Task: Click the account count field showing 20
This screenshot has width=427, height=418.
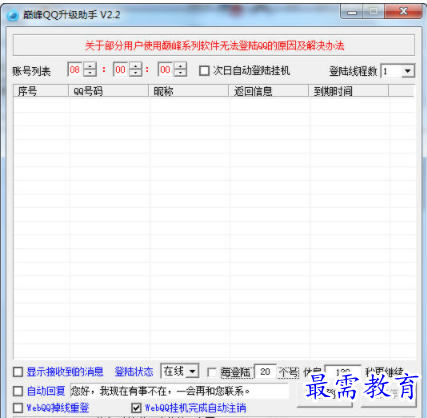Action: (265, 371)
